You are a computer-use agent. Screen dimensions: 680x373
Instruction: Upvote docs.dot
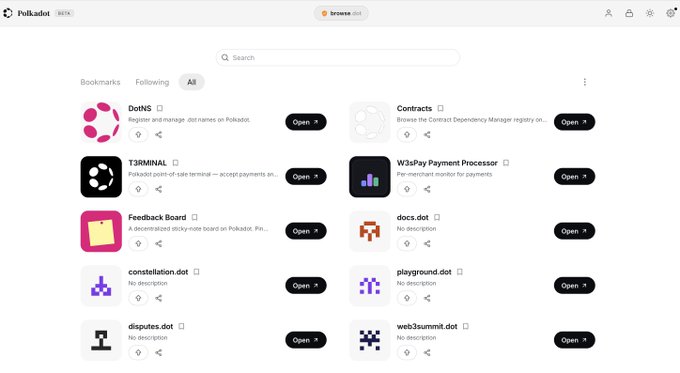click(x=407, y=244)
